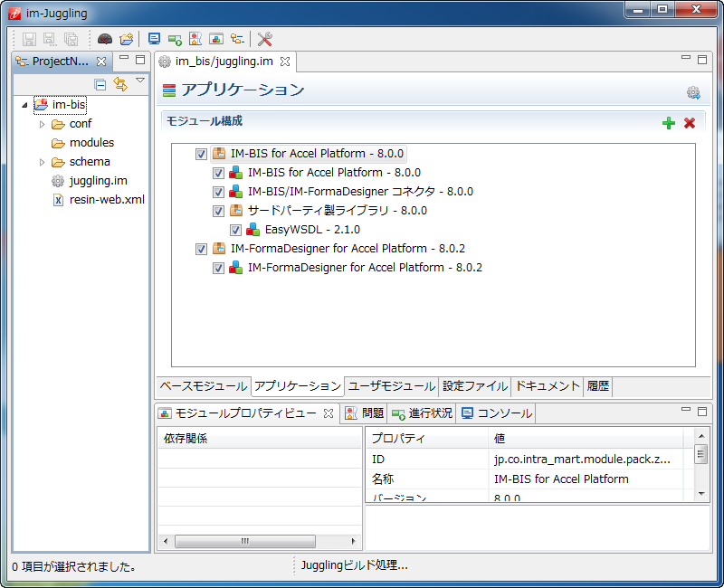724x588 pixels.
Task: Maximize the bottom property view panel
Action: pyautogui.click(x=702, y=412)
